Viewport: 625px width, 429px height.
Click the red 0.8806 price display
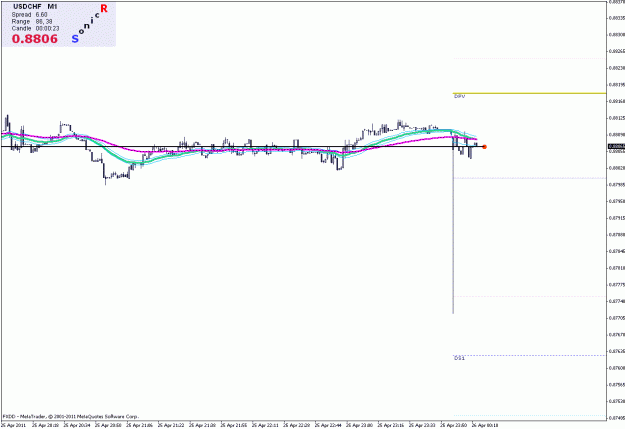click(x=35, y=39)
